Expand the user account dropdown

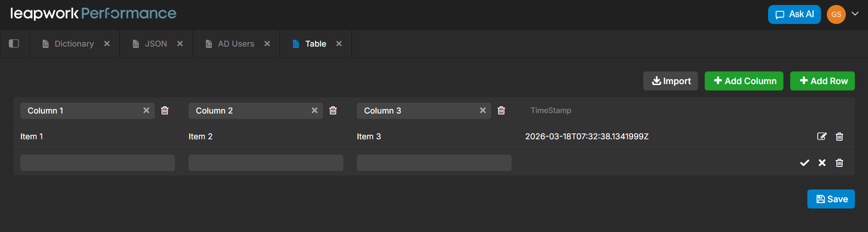point(855,14)
